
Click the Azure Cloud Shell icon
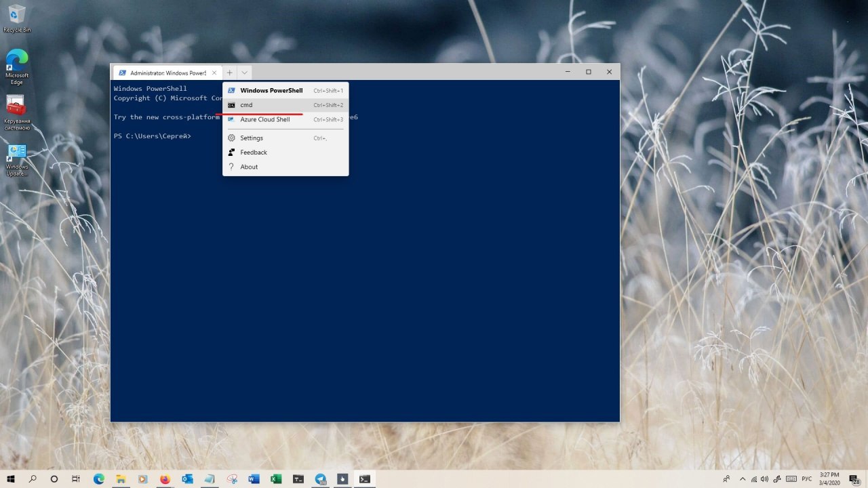(231, 119)
